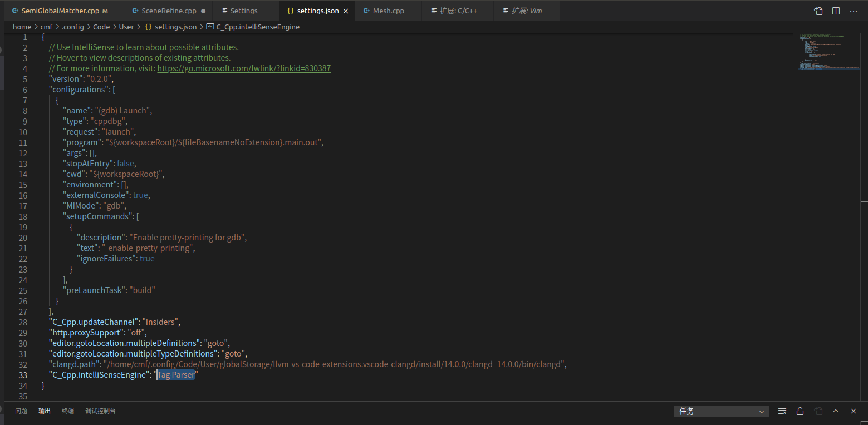The image size is (868, 425).
Task: Click the symbol icon before C_Cpp.intelliSenseEngine breadcrumb
Action: [x=210, y=27]
